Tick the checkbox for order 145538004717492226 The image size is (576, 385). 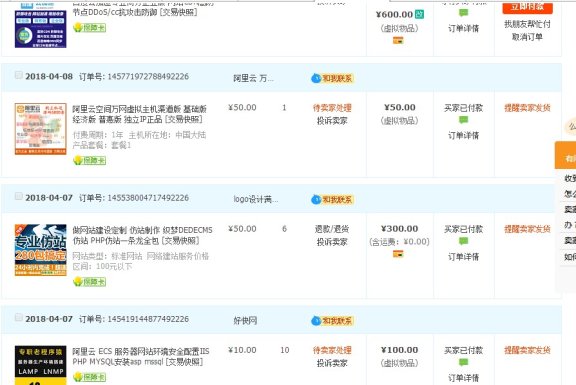[18, 196]
